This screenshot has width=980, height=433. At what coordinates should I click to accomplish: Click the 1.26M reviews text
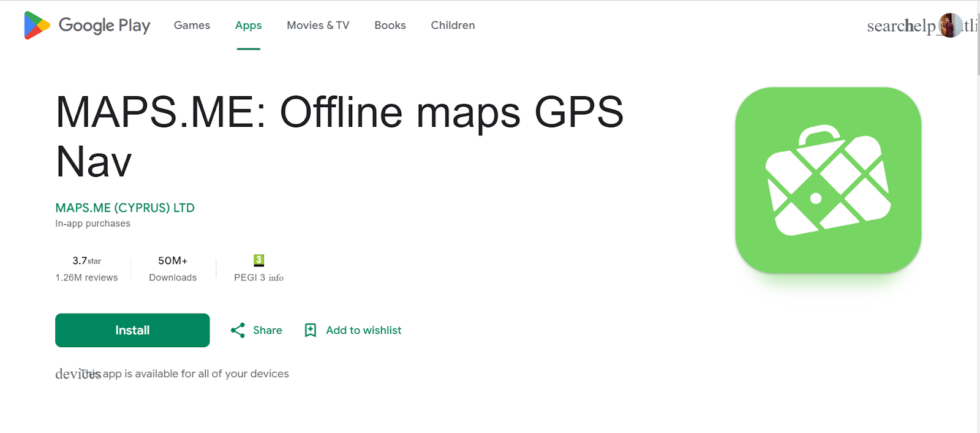point(86,277)
